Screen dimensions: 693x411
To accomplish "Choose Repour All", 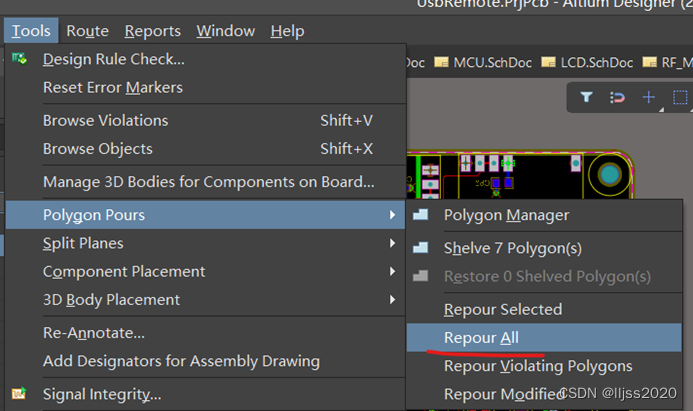I will [x=544, y=338].
